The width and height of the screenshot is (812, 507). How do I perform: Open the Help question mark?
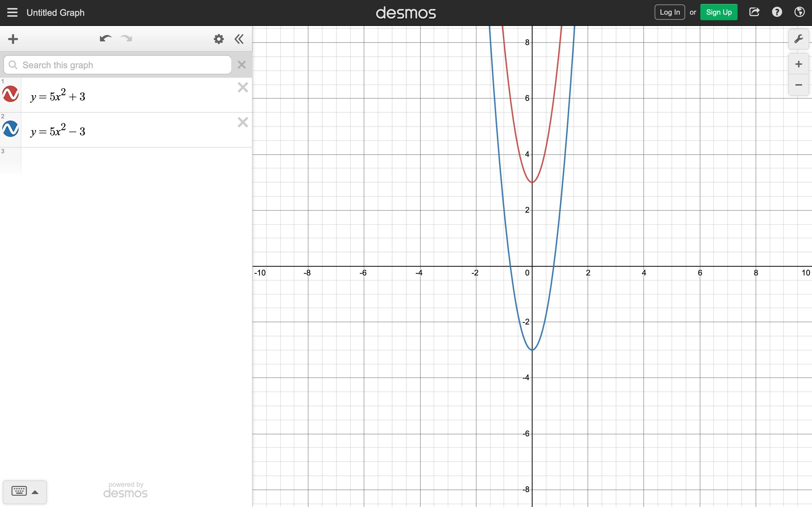pyautogui.click(x=777, y=12)
